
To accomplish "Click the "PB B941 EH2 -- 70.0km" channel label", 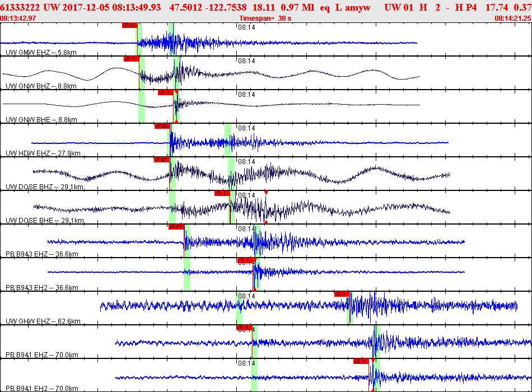I will click(42, 388).
